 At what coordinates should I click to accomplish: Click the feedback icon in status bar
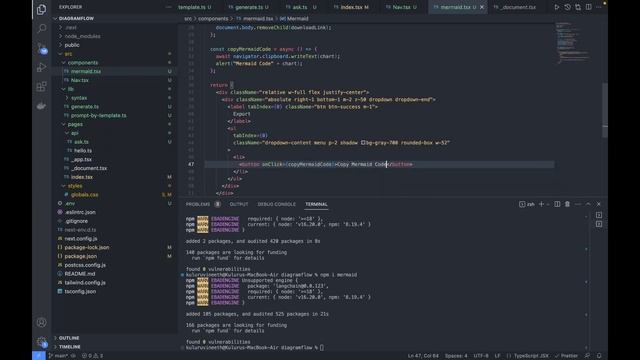[587, 356]
